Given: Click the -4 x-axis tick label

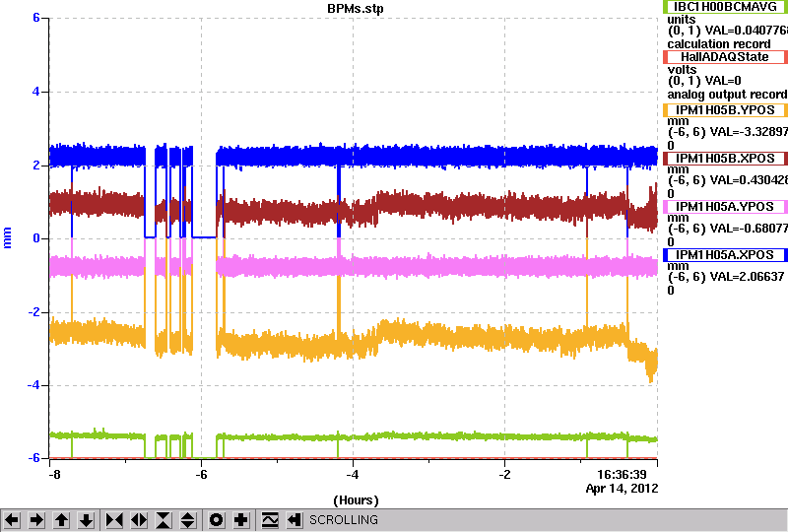Looking at the screenshot, I should click(x=353, y=475).
